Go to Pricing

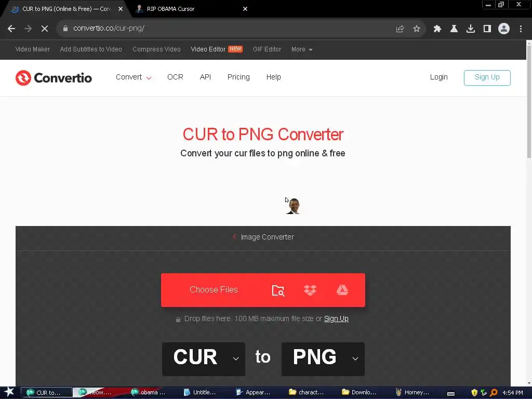click(x=238, y=77)
